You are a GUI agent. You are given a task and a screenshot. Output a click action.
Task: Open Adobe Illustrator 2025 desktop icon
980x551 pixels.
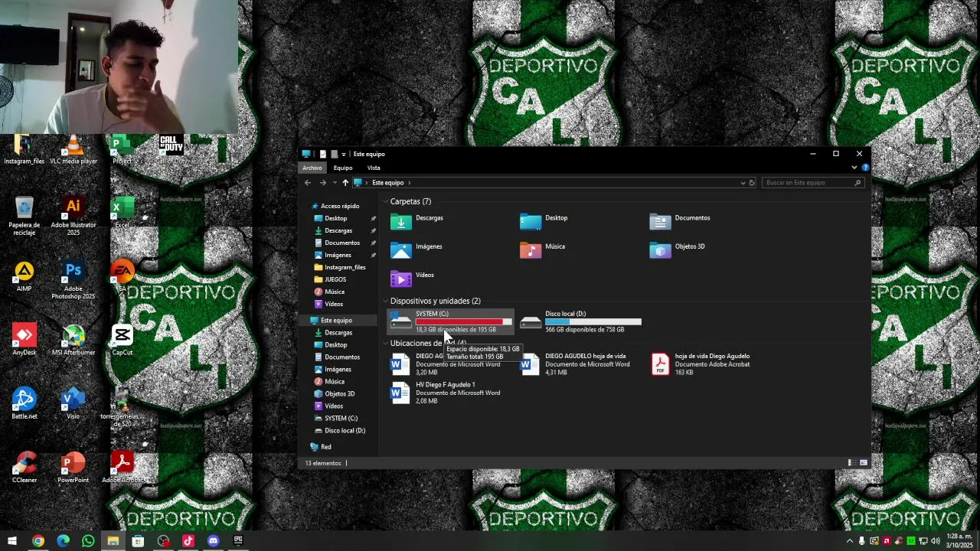pos(73,215)
